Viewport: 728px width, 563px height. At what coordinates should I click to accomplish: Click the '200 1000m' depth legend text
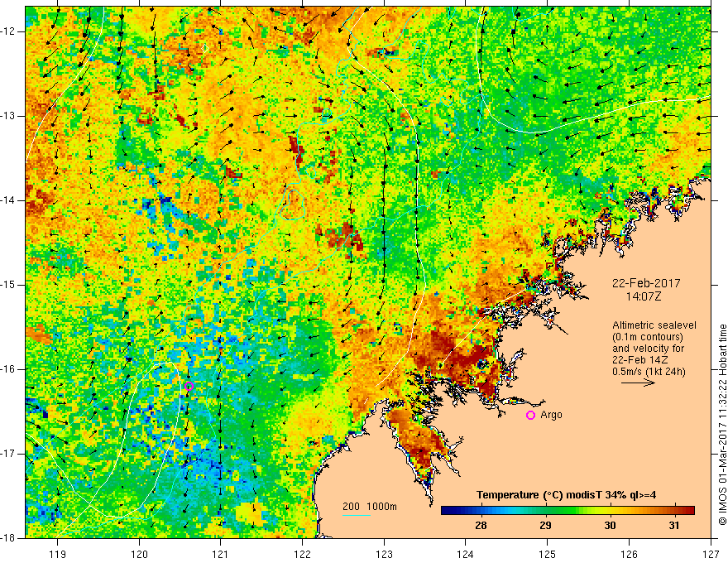coord(370,507)
